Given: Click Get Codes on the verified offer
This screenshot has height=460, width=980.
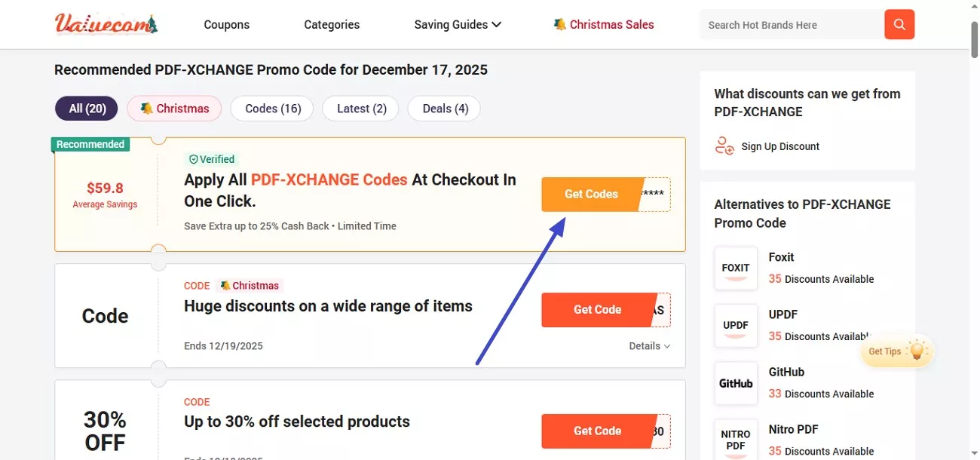Looking at the screenshot, I should 590,194.
